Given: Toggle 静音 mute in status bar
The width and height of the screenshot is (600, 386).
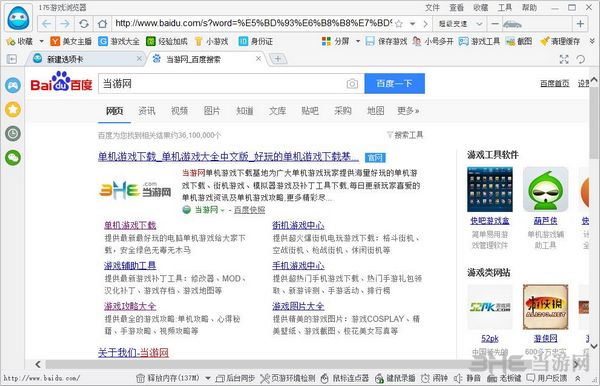Looking at the screenshot, I should 467,378.
